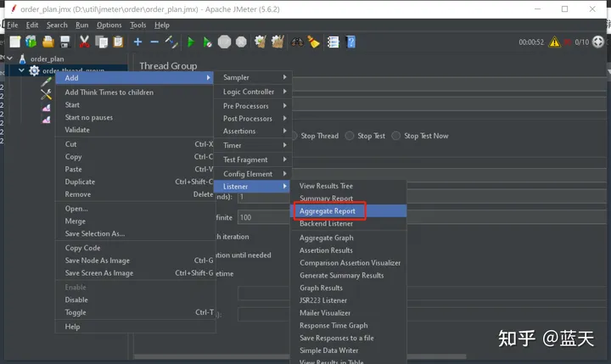Click the Clear All results icon
611x364 pixels.
click(277, 42)
